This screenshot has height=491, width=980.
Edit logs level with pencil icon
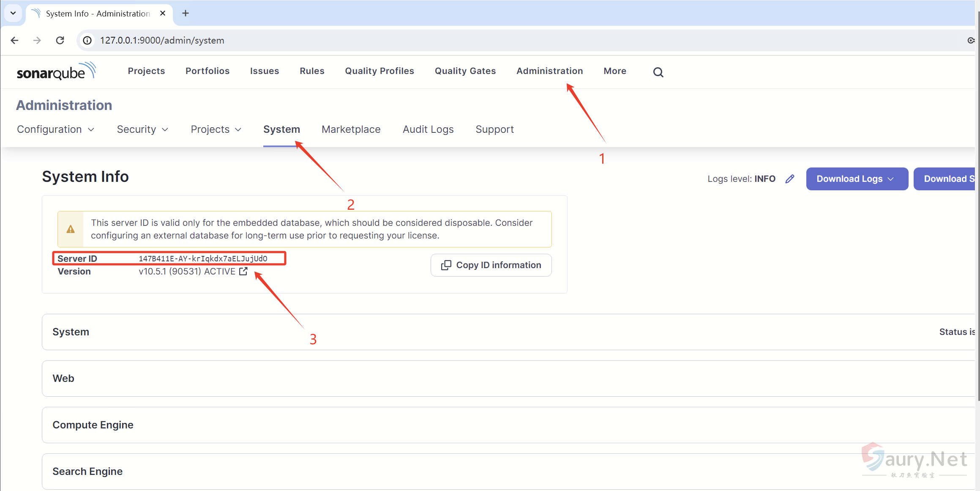[x=789, y=179]
